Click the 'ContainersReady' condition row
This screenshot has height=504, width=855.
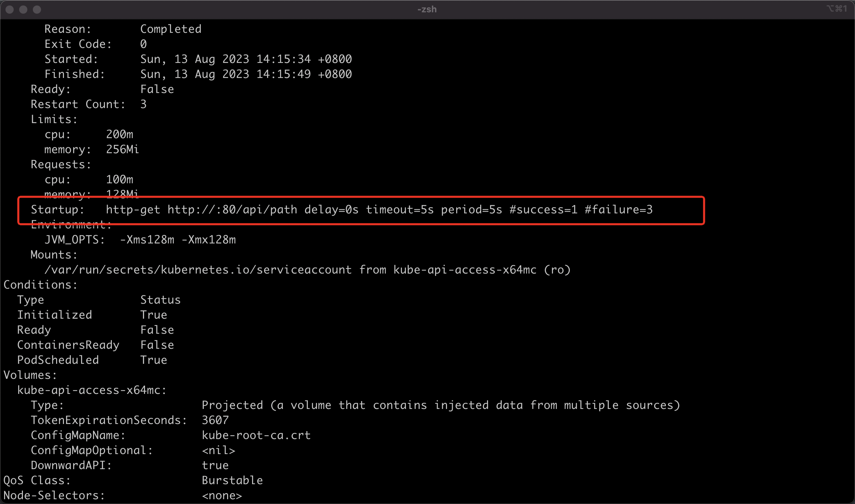(96, 345)
